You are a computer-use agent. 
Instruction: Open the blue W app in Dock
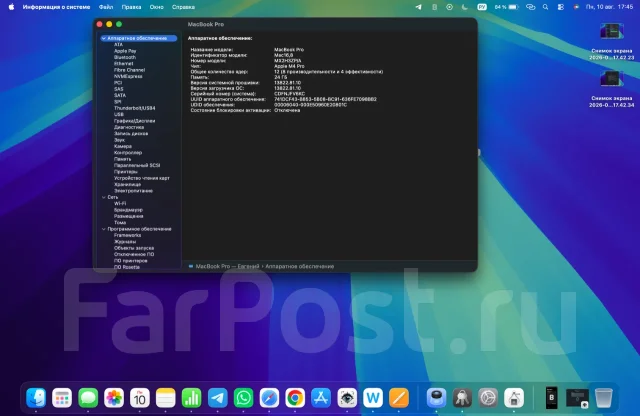(x=373, y=398)
